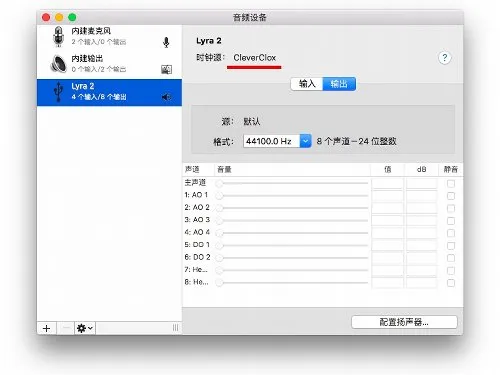Close the 音频设备 window with red button

pyautogui.click(x=46, y=17)
